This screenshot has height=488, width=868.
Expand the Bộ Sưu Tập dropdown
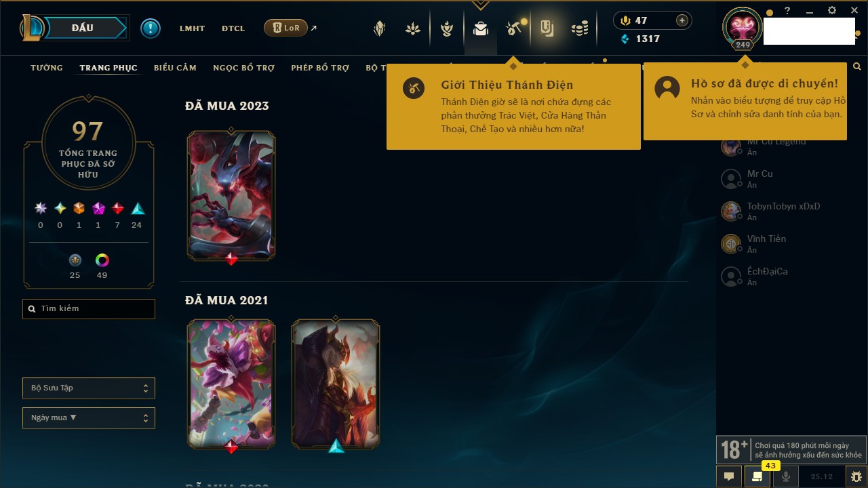89,388
